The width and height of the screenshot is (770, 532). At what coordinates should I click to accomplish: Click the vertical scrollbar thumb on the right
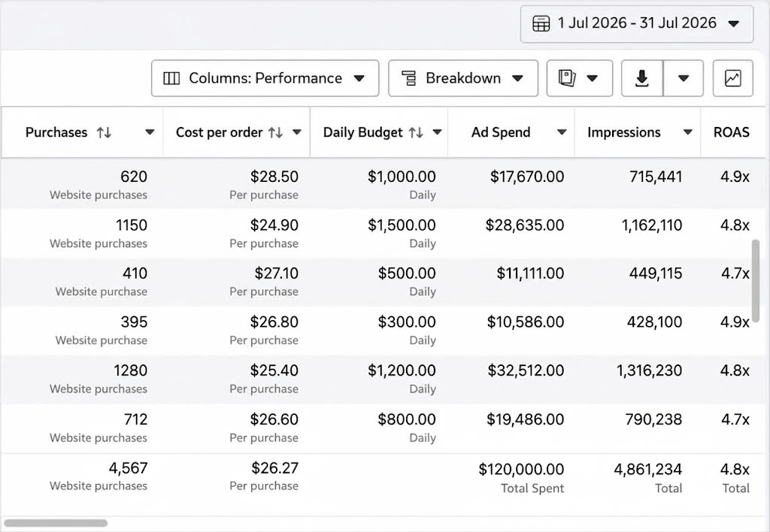[755, 281]
